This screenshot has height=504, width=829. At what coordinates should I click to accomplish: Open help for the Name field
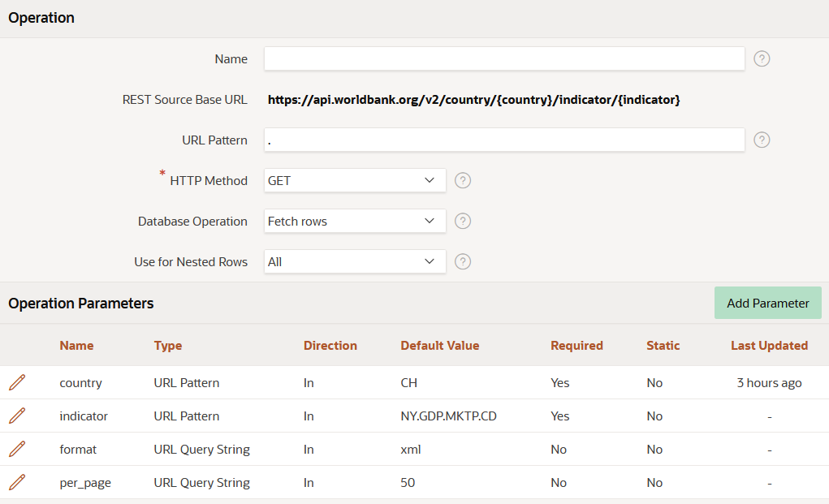762,58
